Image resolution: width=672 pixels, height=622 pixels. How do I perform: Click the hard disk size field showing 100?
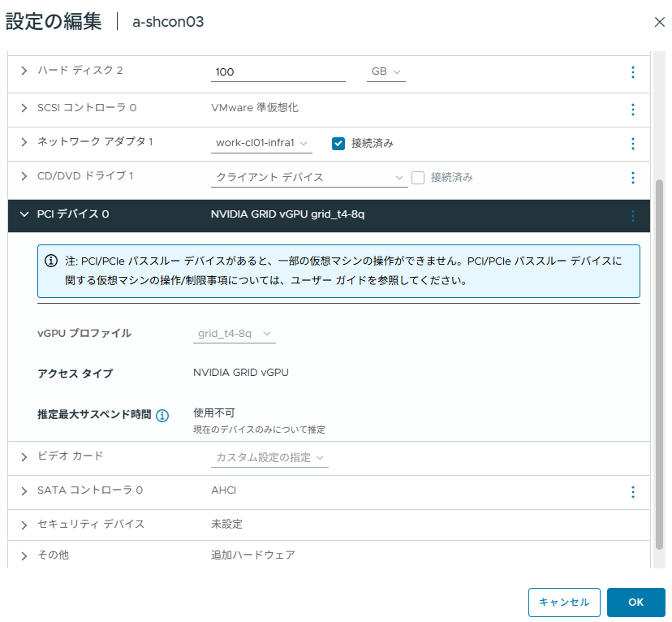pyautogui.click(x=278, y=71)
